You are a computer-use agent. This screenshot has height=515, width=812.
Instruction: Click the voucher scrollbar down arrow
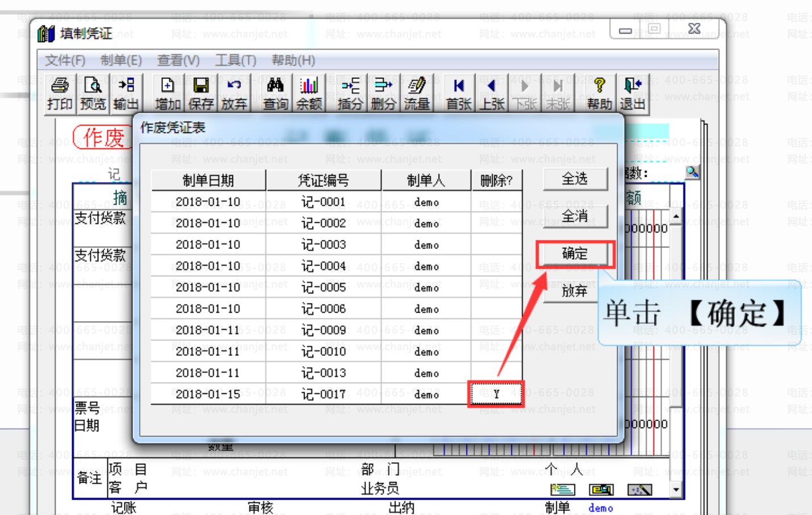[x=676, y=489]
